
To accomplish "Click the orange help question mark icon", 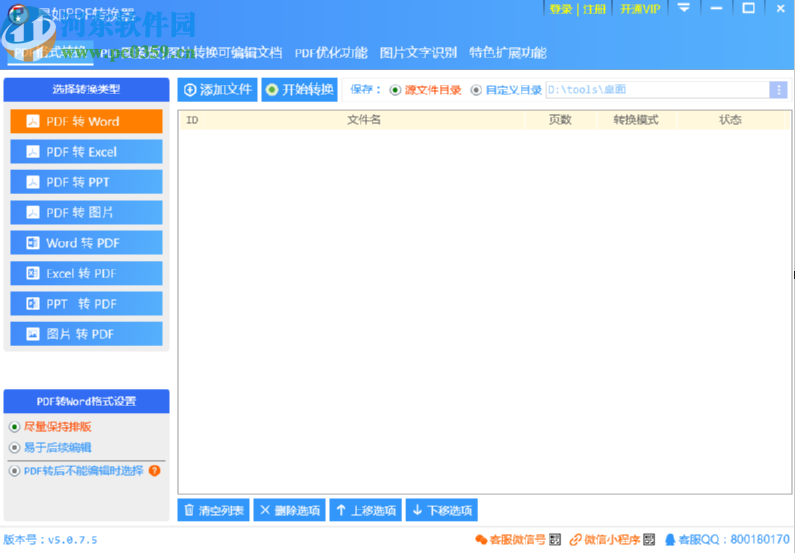I will tap(155, 471).
